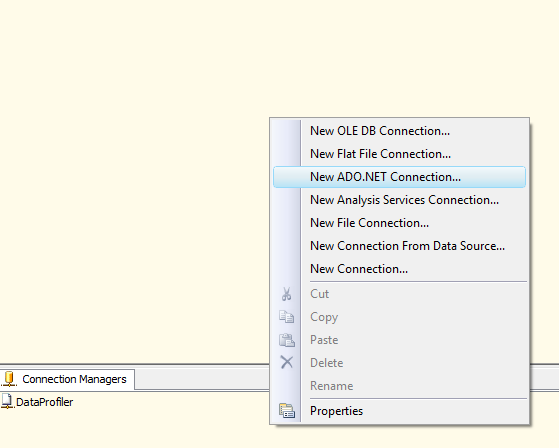Click the Connection Managers tab icon
Screen dimensions: 559x448
9,379
